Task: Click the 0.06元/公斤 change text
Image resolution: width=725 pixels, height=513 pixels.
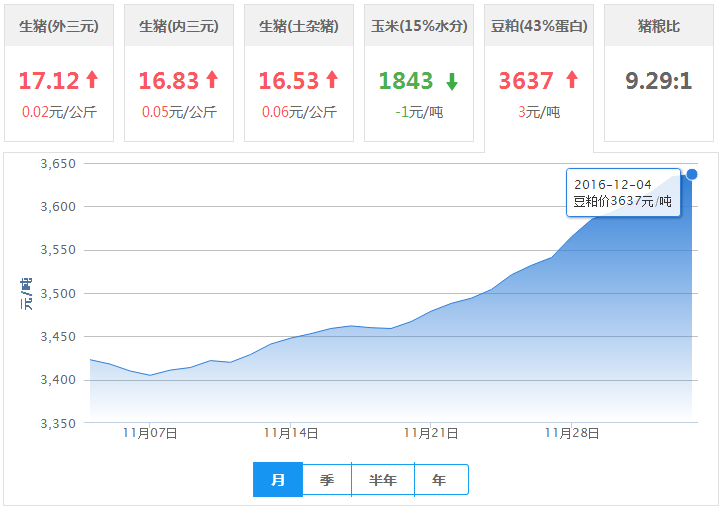Action: (299, 112)
